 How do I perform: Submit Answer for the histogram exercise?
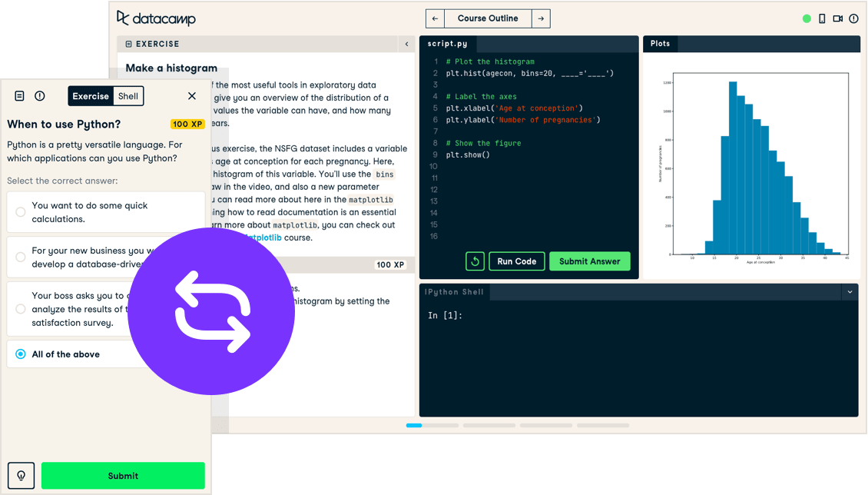[x=589, y=261]
